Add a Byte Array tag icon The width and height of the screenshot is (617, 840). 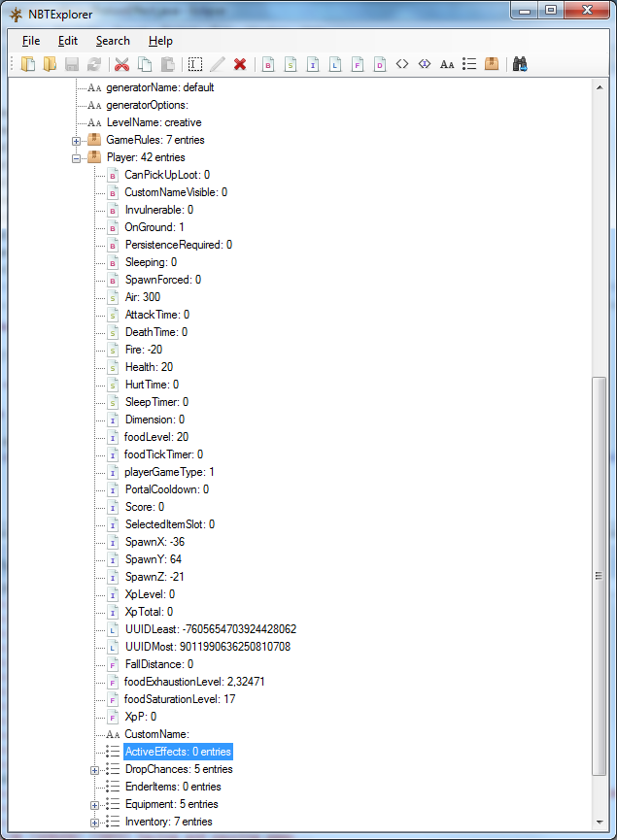[x=402, y=64]
